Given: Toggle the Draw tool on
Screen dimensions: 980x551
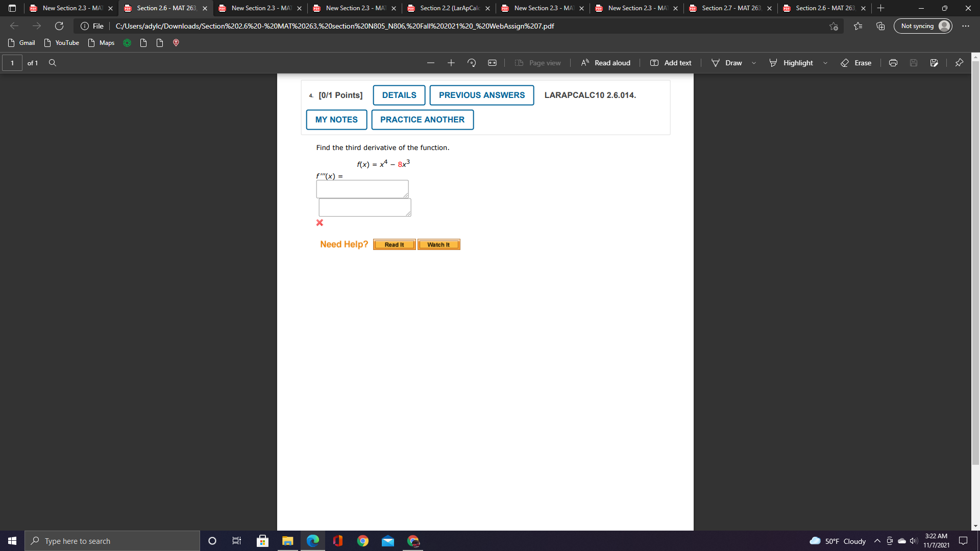Looking at the screenshot, I should (x=727, y=63).
